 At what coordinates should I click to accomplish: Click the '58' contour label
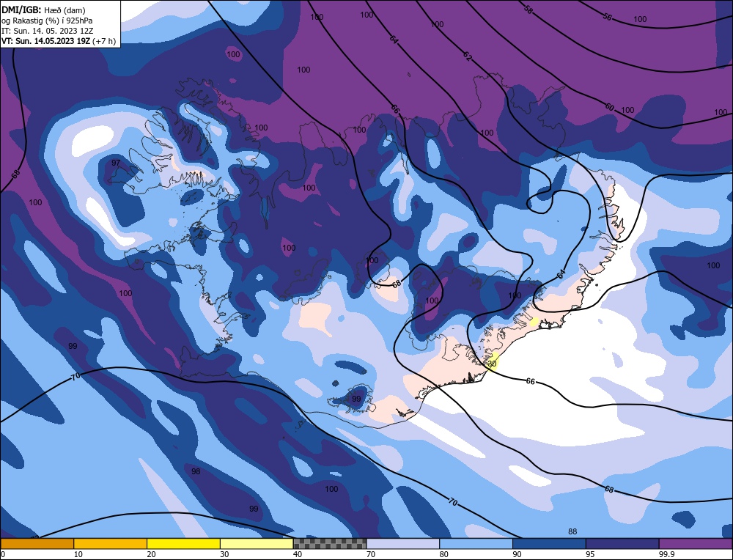(x=528, y=10)
